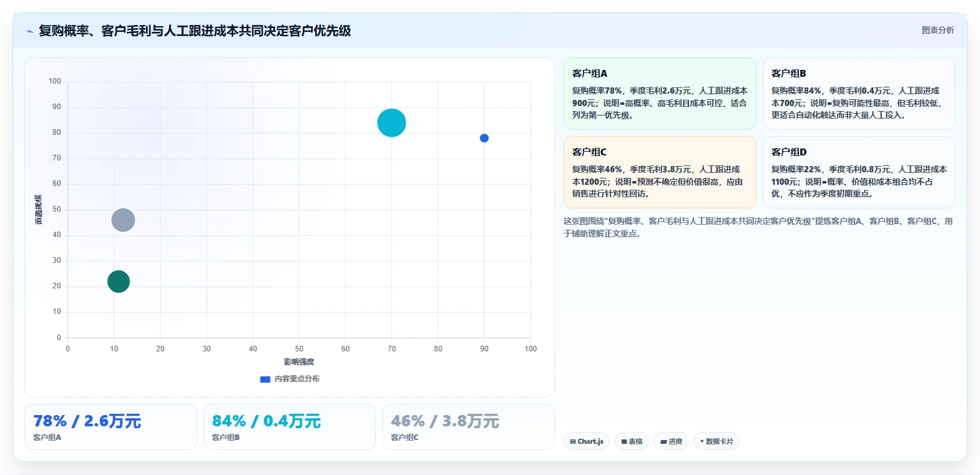Click the vertical y-axis title label

coord(39,210)
